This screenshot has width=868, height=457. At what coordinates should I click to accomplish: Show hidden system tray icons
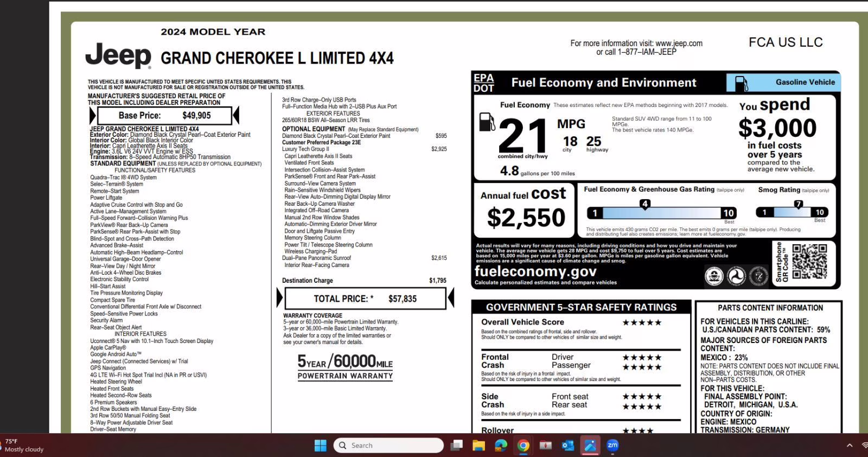point(850,446)
